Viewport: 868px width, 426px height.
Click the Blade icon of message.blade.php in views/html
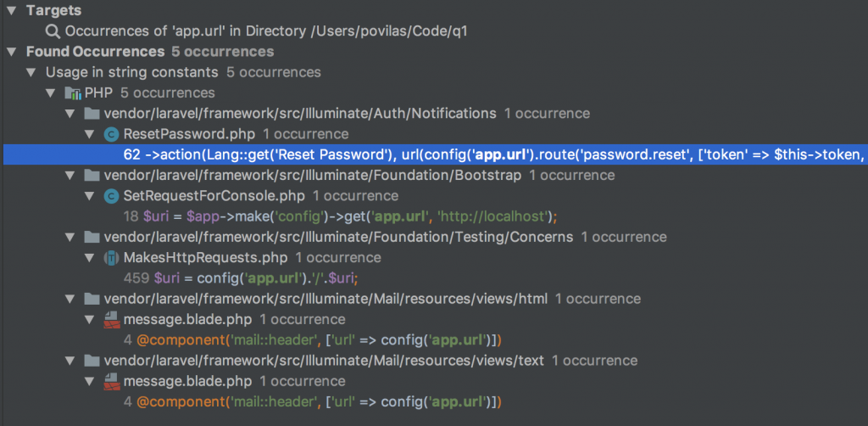(111, 320)
